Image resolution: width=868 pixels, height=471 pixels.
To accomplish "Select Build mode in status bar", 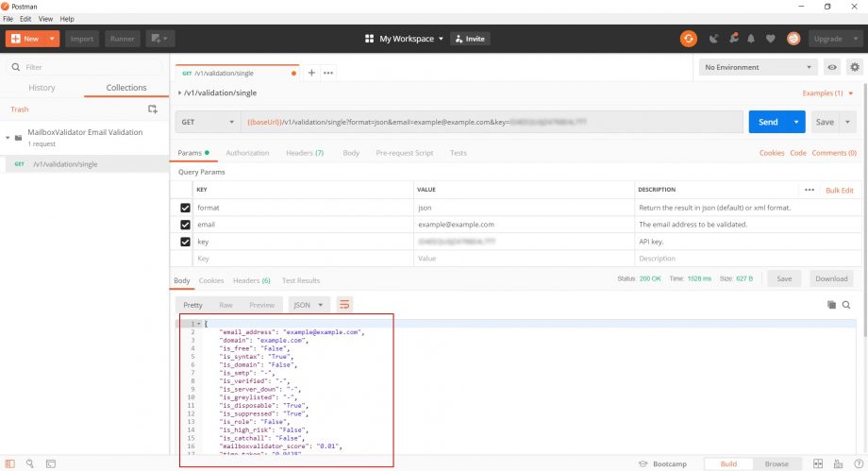I will (728, 463).
